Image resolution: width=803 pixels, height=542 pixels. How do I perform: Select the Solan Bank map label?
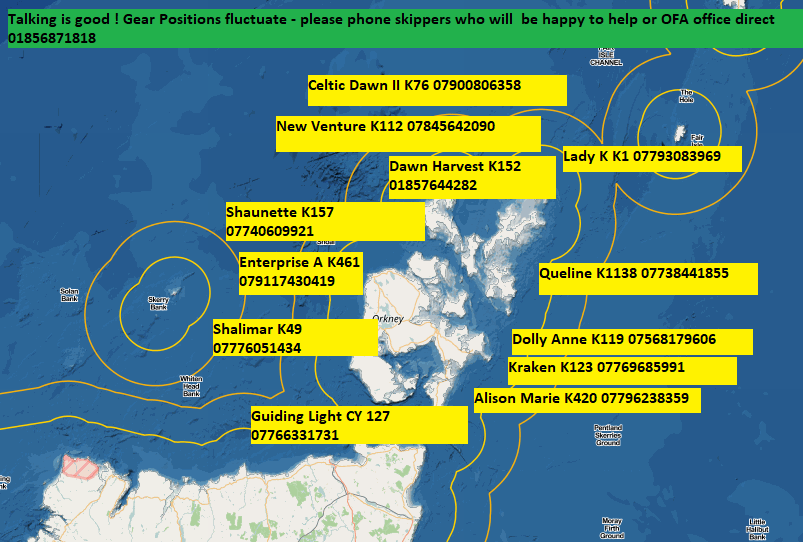click(69, 295)
